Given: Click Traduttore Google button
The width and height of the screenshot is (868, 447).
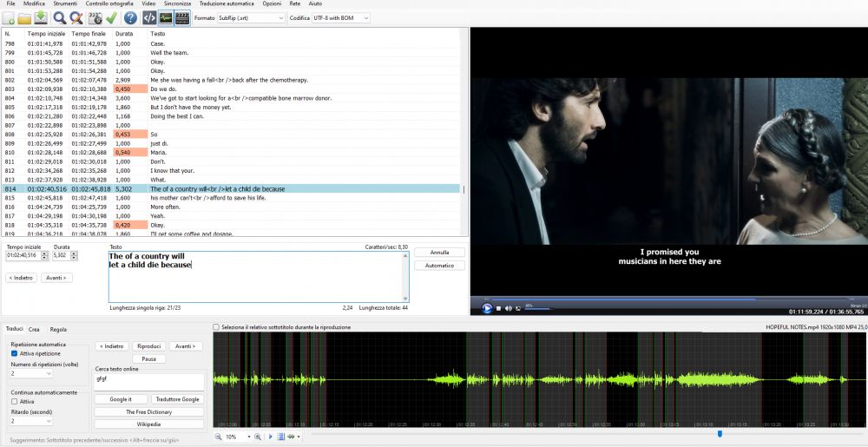Looking at the screenshot, I should (x=177, y=399).
